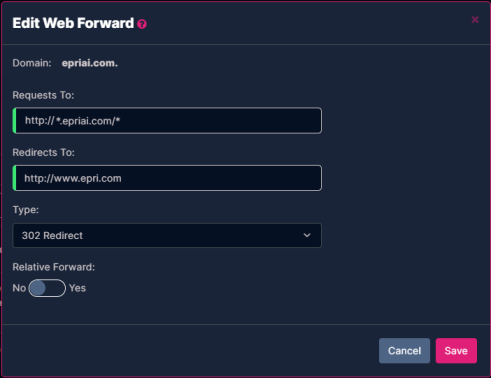Click the chevron arrow in Type selector
Screen dimensions: 491x379
click(x=307, y=235)
